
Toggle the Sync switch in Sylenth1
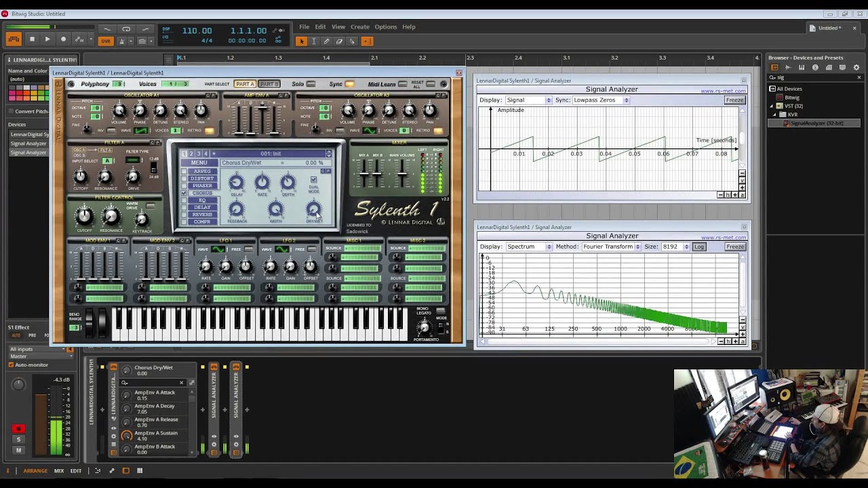pyautogui.click(x=350, y=84)
